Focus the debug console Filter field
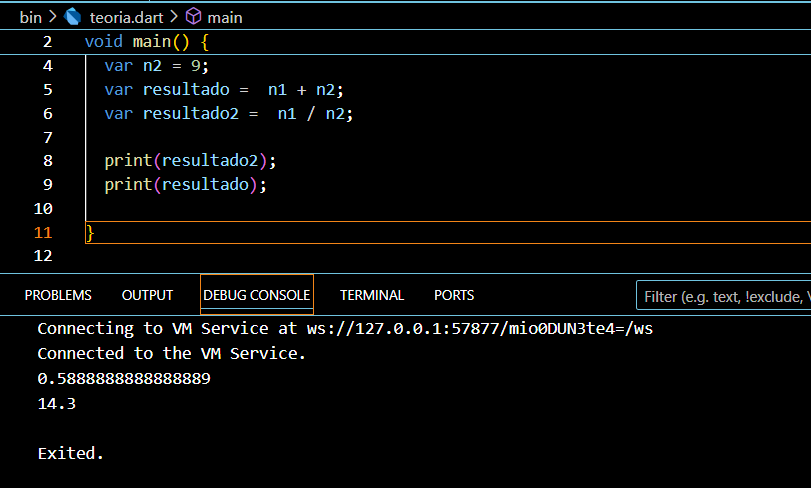811x488 pixels. pyautogui.click(x=725, y=296)
